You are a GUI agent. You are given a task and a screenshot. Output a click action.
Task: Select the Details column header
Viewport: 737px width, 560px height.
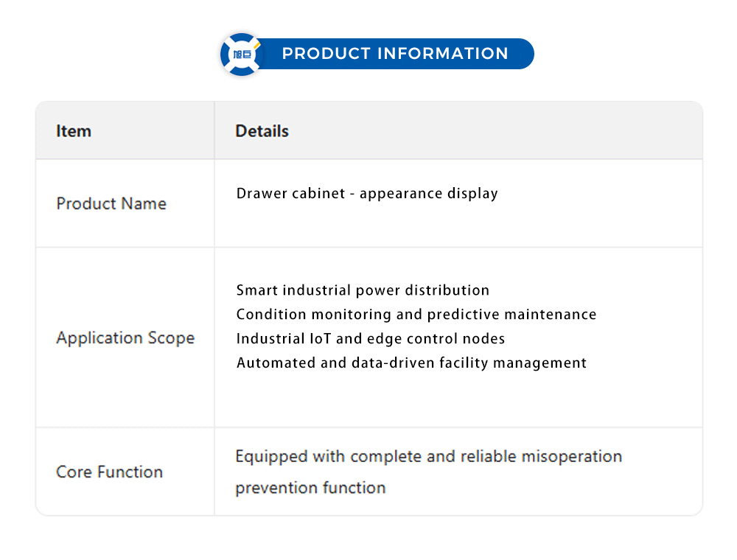click(x=262, y=131)
